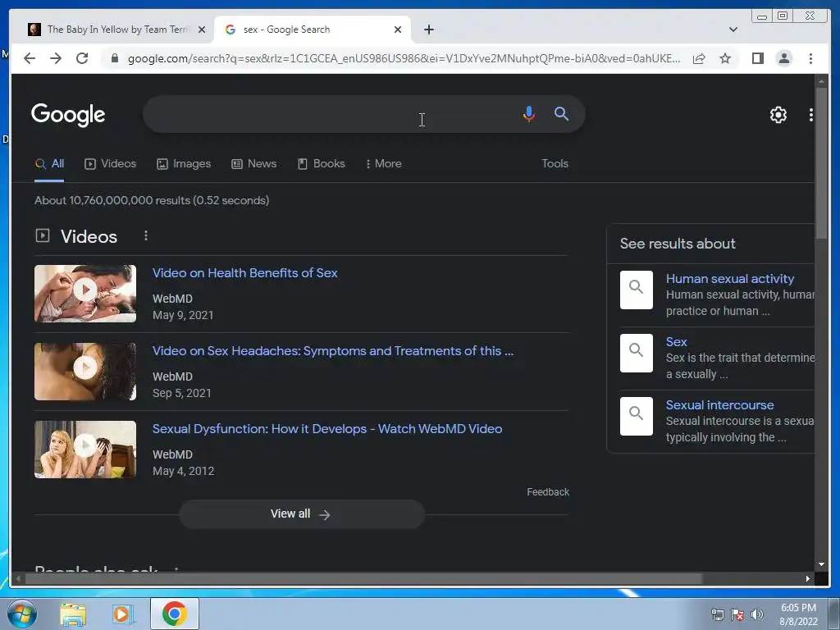This screenshot has height=630, width=840.
Task: Switch to the News results tab
Action: (x=254, y=163)
